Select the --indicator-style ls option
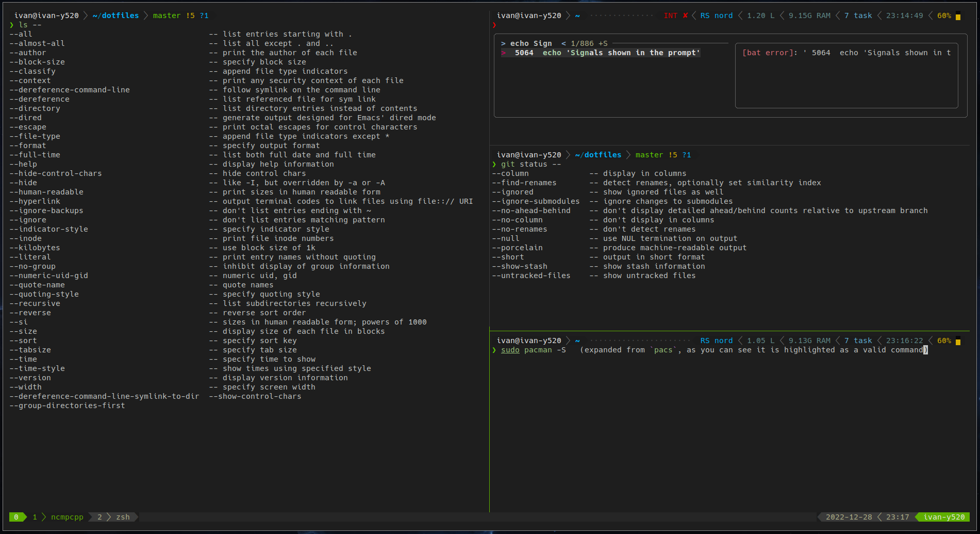This screenshot has height=534, width=980. click(49, 229)
